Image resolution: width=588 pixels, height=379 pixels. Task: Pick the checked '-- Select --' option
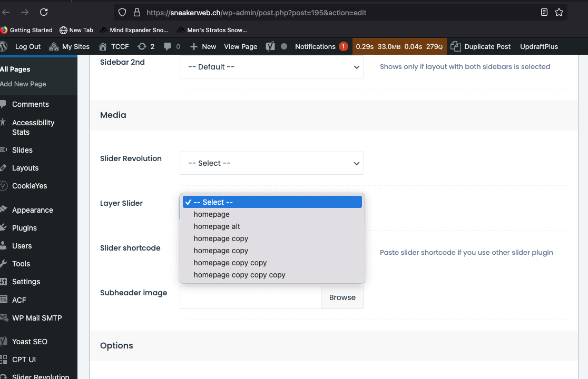213,202
